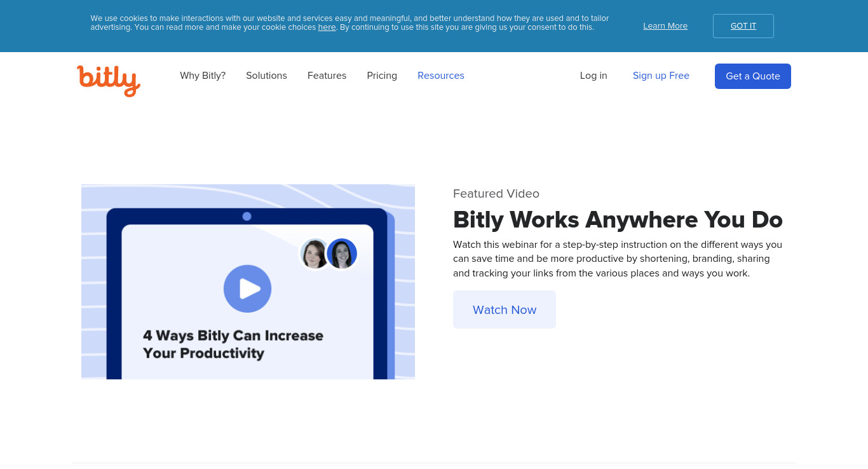Play the featured webinar video
The image size is (868, 469).
coord(247,289)
